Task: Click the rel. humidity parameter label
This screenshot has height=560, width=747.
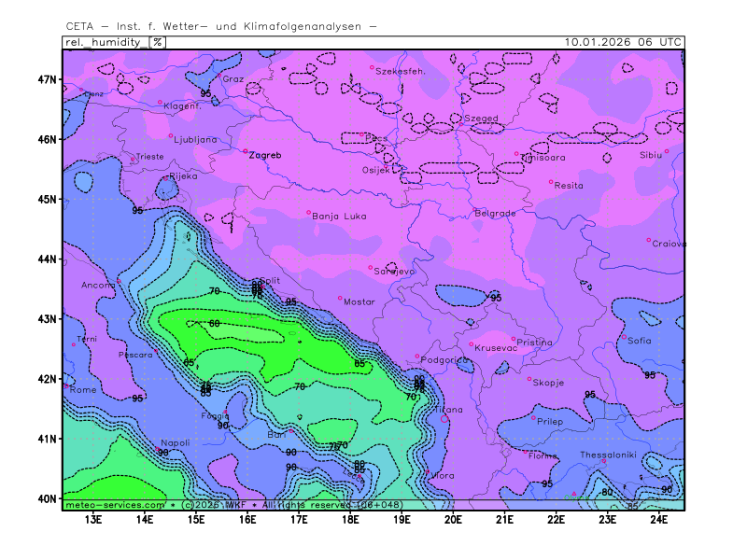Action: [105, 42]
